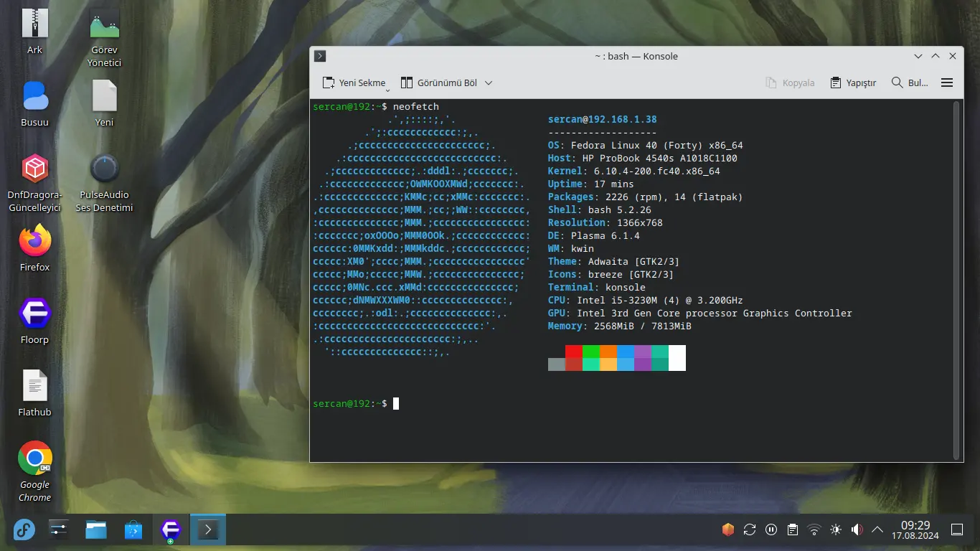Show hidden system tray icons arrow
The image size is (980, 551).
pos(877,530)
